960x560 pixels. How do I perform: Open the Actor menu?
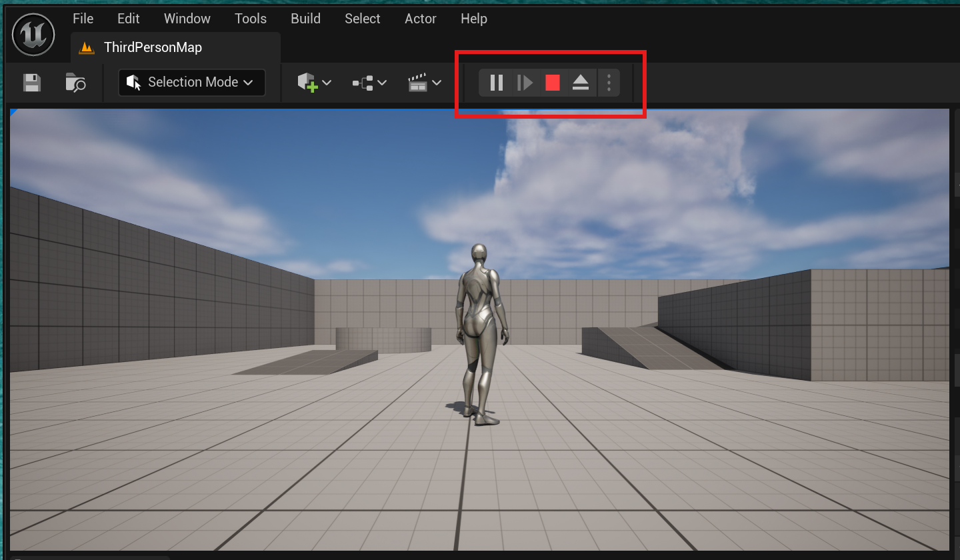pos(421,19)
